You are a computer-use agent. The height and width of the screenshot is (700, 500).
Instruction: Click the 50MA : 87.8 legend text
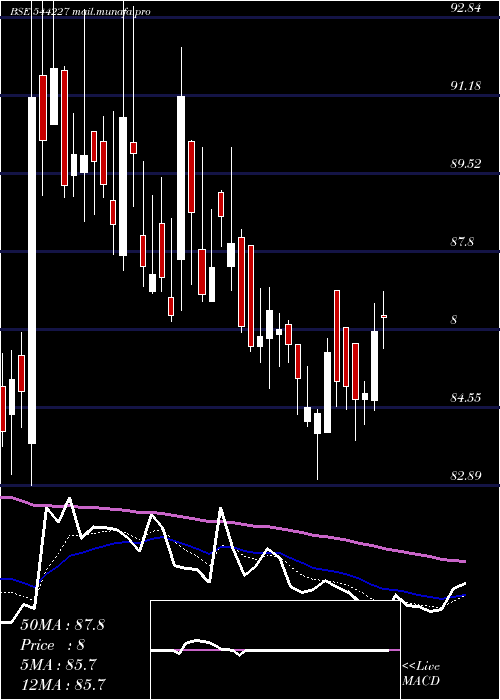pos(62,625)
